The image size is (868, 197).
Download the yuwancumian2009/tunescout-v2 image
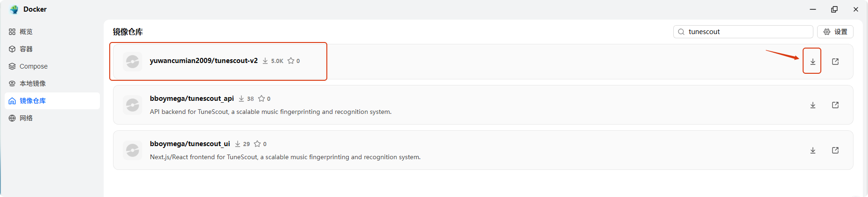click(x=812, y=62)
